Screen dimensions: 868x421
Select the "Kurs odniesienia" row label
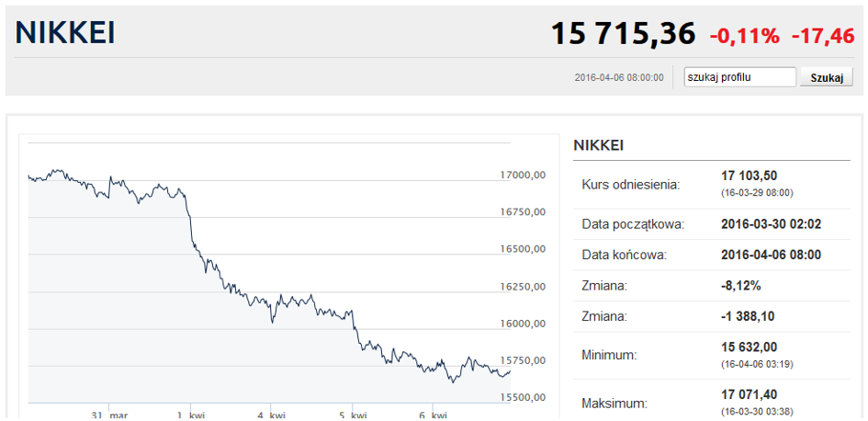tap(631, 185)
